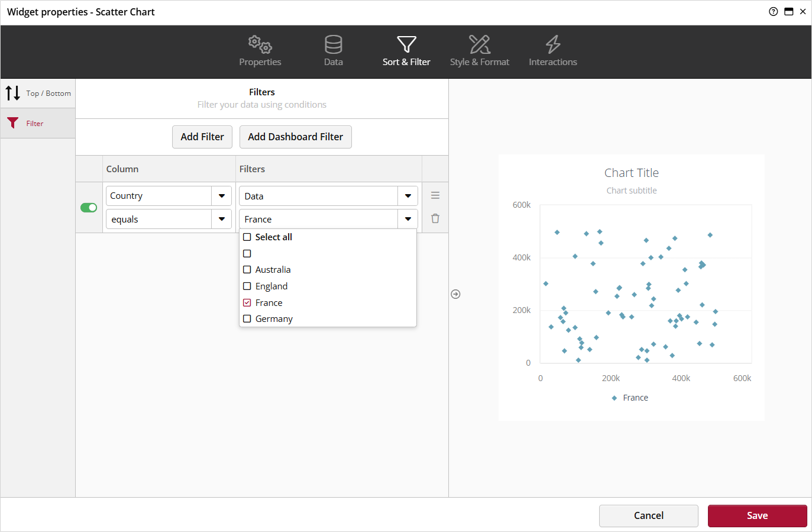Check the England checkbox
The width and height of the screenshot is (812, 532).
coord(247,286)
